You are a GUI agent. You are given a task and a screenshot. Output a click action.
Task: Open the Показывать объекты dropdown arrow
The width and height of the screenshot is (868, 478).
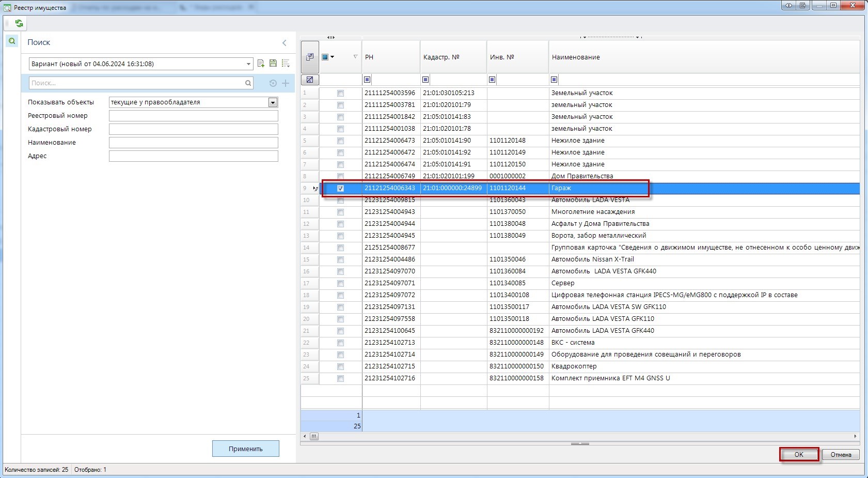(273, 102)
